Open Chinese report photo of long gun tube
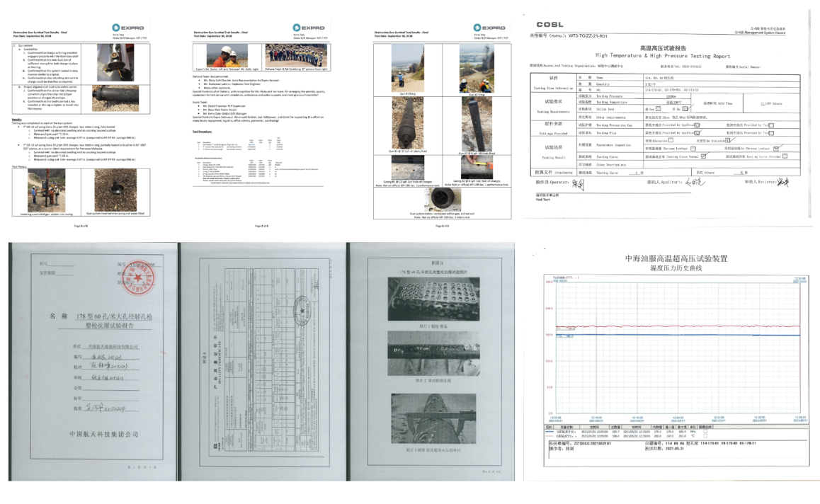 [x=433, y=353]
